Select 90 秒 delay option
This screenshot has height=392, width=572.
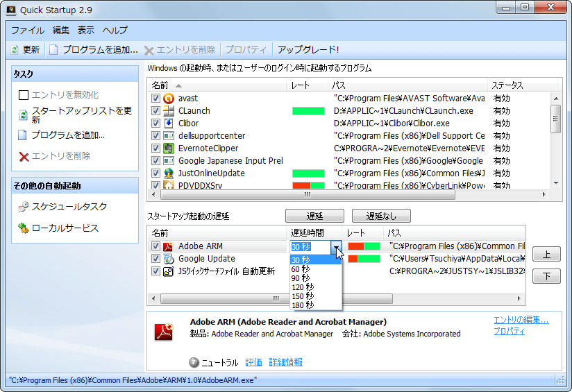tap(316, 278)
